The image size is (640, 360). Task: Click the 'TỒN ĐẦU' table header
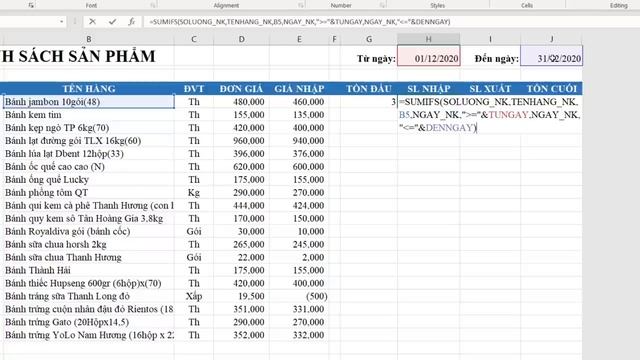click(369, 89)
